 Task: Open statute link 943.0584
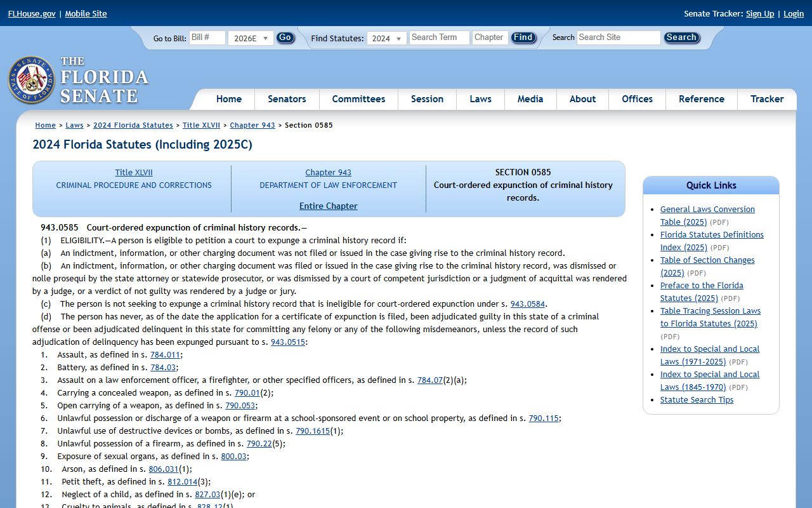528,304
